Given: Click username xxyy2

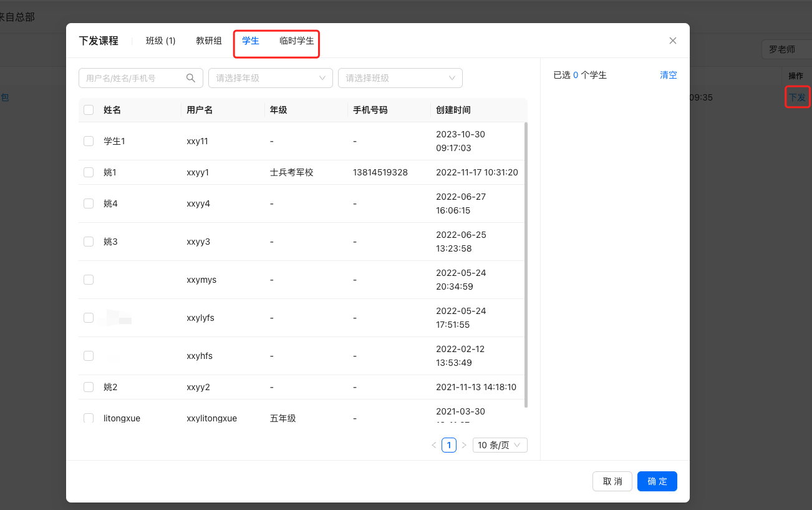Looking at the screenshot, I should [198, 387].
